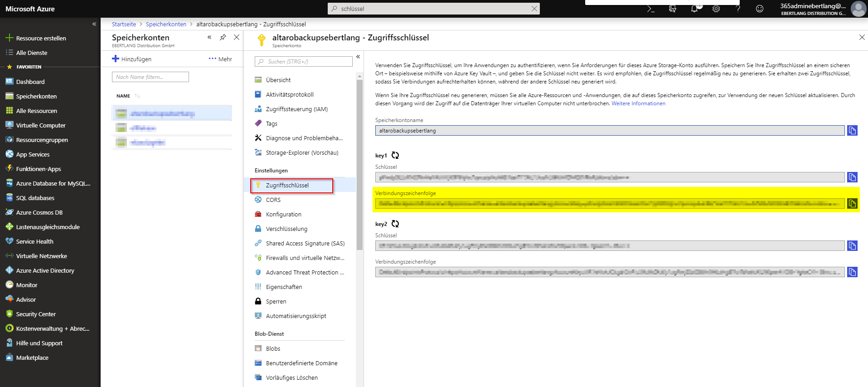Collapse the resource menu panel

358,57
